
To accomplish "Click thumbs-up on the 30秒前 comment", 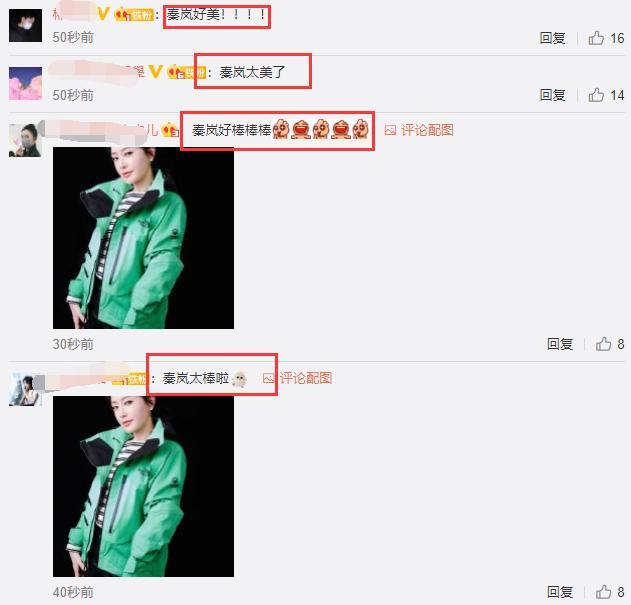I will pos(603,344).
